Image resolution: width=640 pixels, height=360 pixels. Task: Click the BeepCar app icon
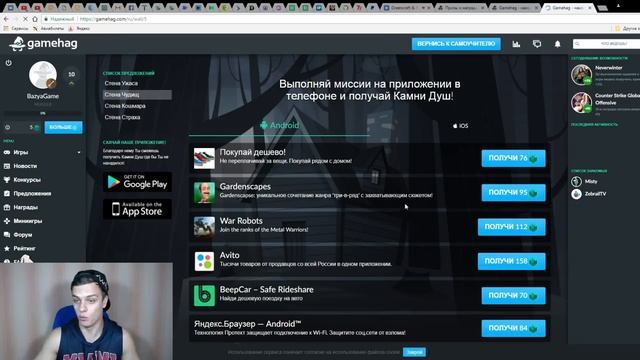click(x=204, y=296)
